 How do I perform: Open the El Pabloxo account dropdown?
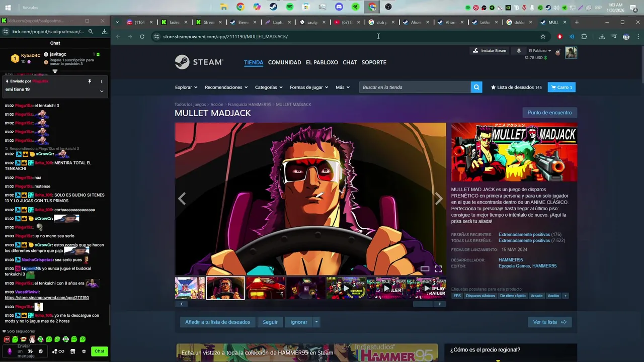click(x=540, y=51)
